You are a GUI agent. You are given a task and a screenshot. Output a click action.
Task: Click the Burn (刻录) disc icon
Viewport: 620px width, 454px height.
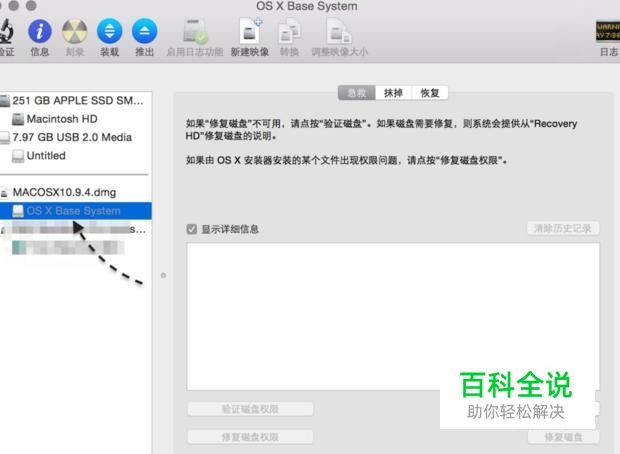tap(74, 31)
